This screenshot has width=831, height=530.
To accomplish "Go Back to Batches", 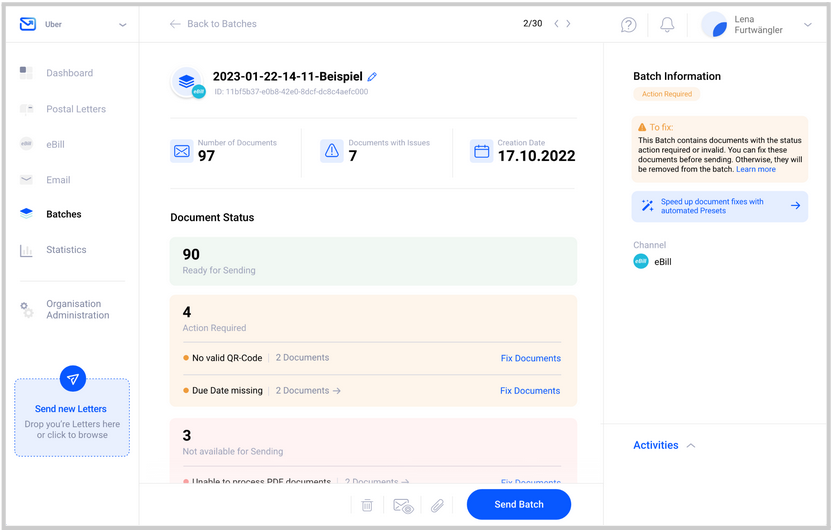I will click(x=213, y=24).
